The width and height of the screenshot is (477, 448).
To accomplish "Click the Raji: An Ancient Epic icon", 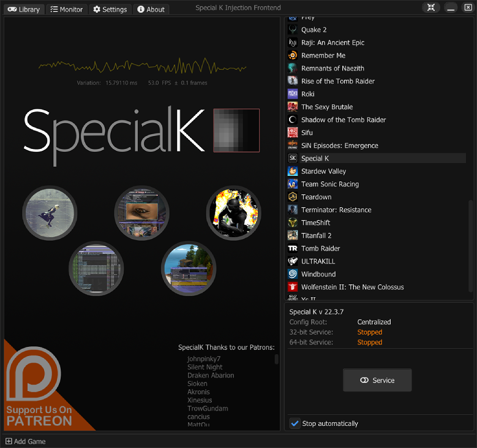I will coord(293,42).
